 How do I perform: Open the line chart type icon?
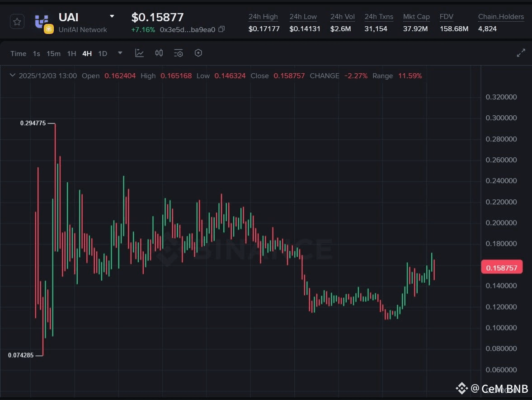coord(140,53)
